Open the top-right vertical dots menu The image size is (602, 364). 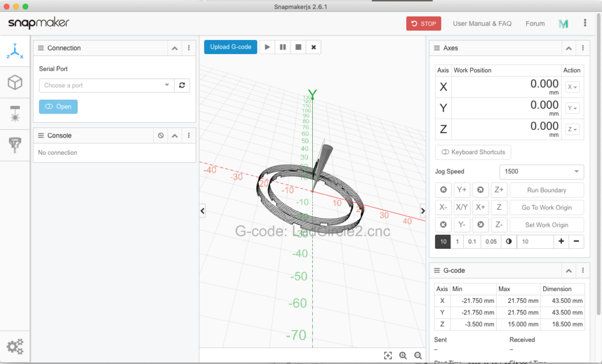(x=585, y=23)
